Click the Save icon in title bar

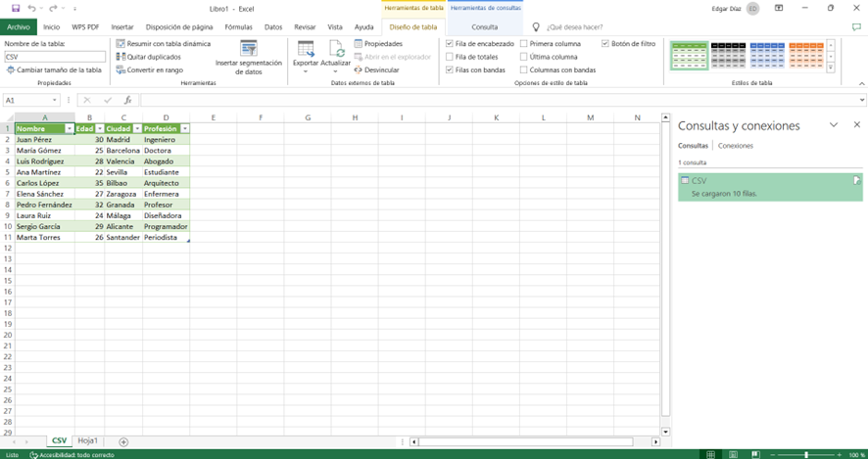pyautogui.click(x=16, y=8)
